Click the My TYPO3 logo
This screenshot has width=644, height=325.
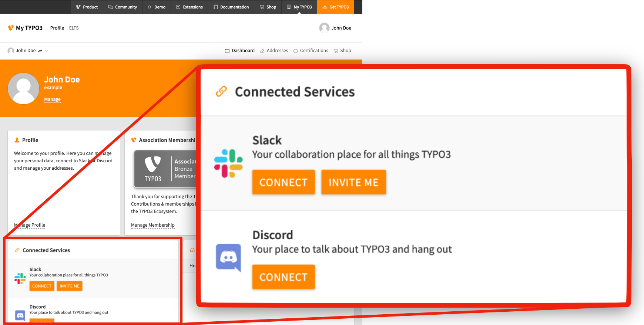tap(25, 28)
